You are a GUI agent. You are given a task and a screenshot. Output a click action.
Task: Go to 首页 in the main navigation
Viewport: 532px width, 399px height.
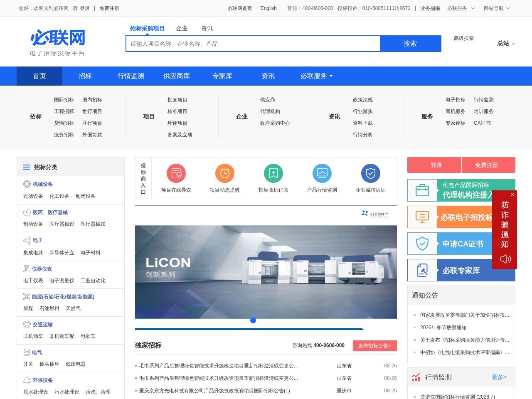[x=39, y=76]
